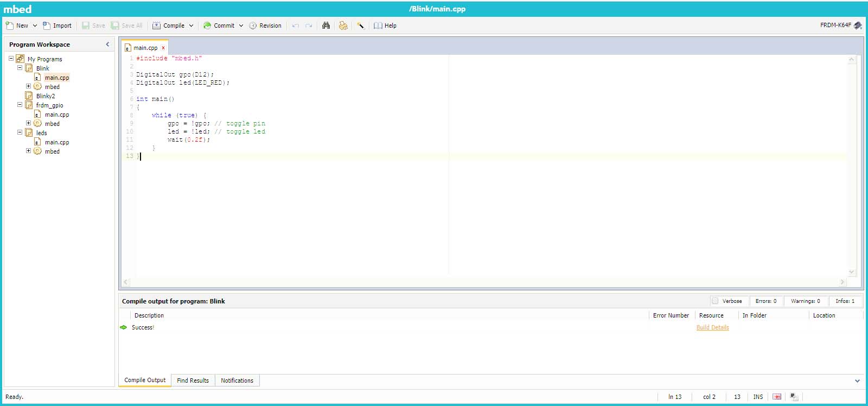Sort by the In Folder column
This screenshot has width=868, height=406.
tap(755, 315)
